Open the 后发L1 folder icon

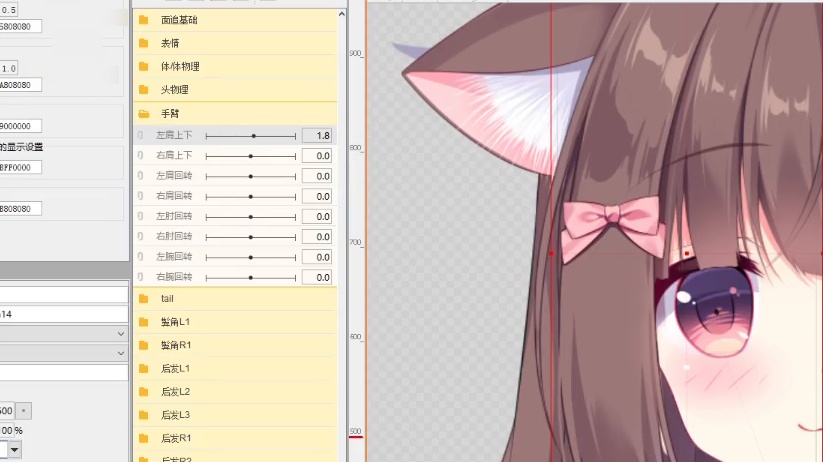pos(143,369)
